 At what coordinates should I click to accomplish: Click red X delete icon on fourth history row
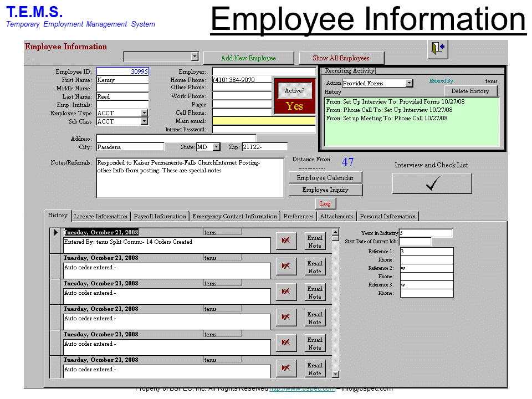point(286,317)
